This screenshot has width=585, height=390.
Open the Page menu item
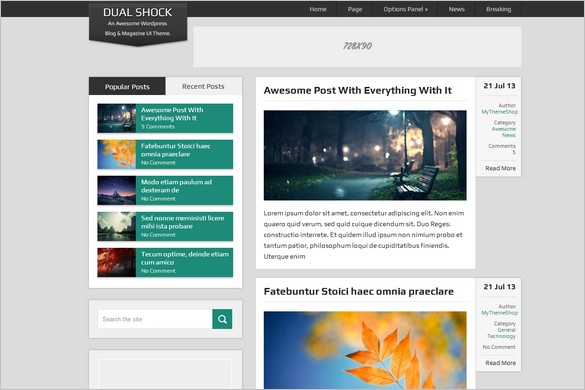click(355, 9)
